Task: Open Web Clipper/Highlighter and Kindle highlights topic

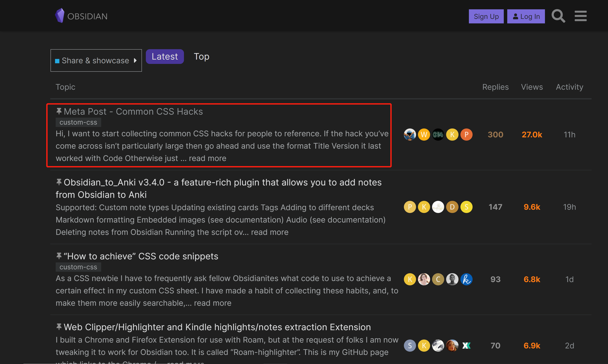Action: (x=217, y=327)
